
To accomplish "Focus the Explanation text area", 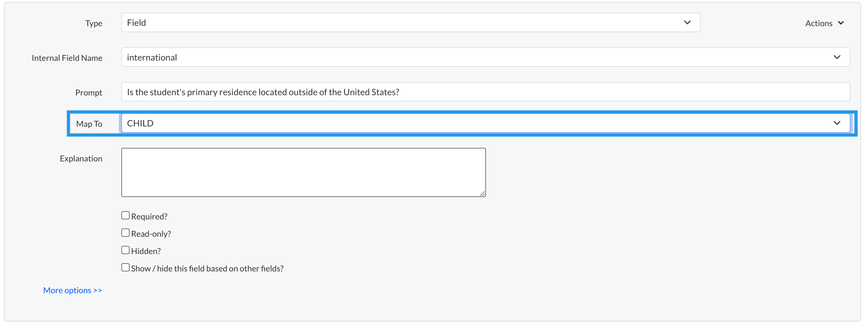I will [x=303, y=172].
